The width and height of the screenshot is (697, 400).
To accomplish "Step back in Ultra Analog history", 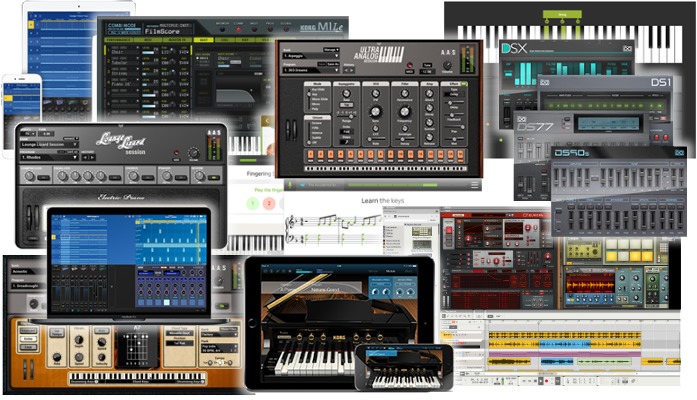I will (346, 70).
